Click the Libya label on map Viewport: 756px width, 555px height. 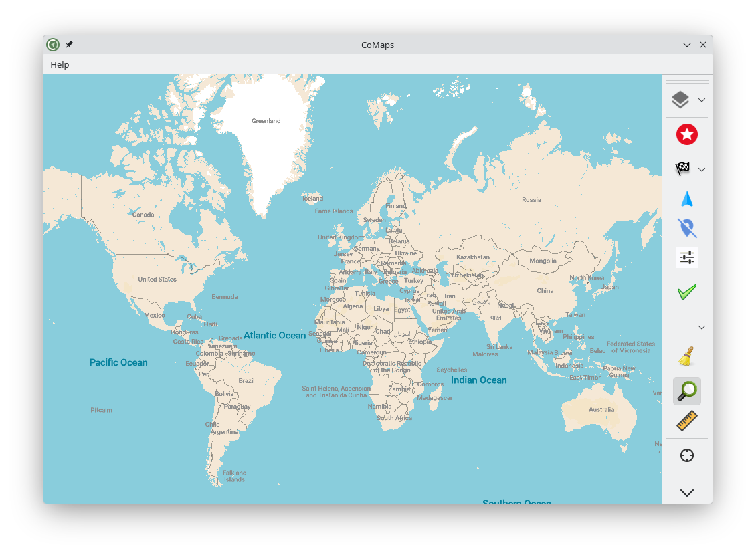[x=381, y=309]
